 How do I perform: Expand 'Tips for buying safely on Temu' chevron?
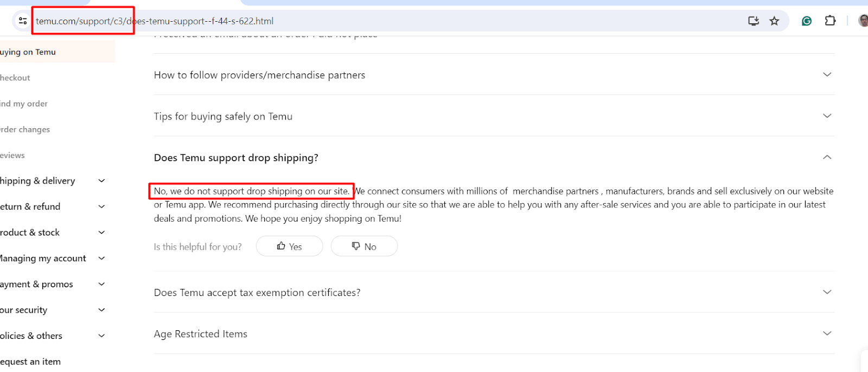point(827,116)
